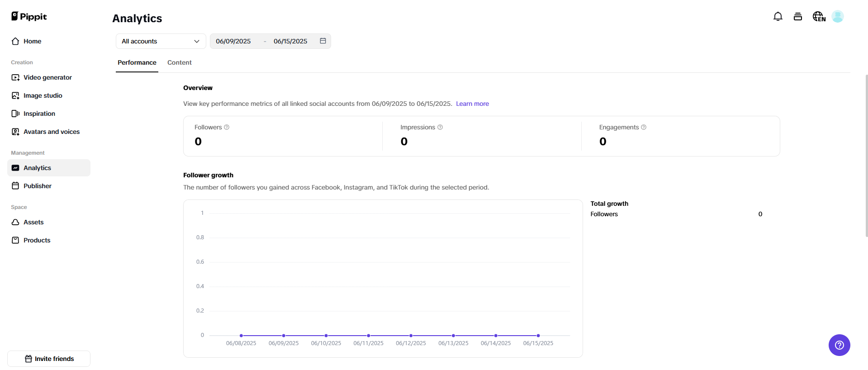This screenshot has height=370, width=868.
Task: Click the 06/09/2025 chart data point
Action: (284, 336)
